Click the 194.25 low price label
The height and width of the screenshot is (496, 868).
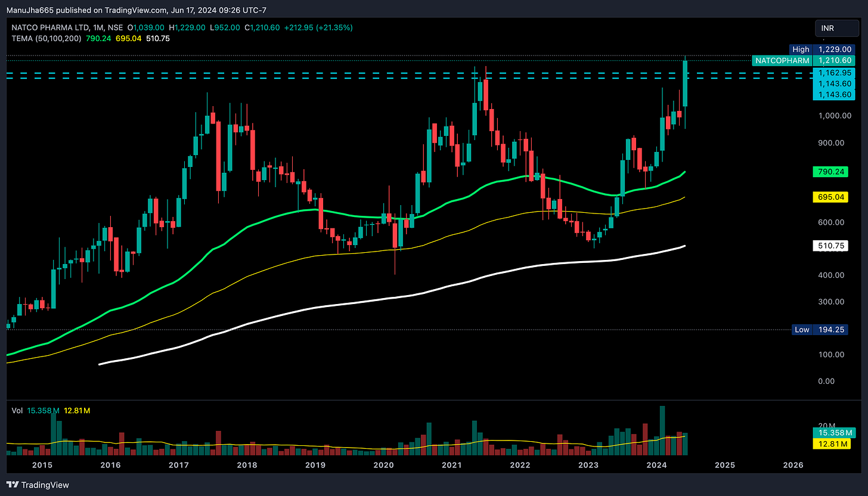[x=830, y=330]
